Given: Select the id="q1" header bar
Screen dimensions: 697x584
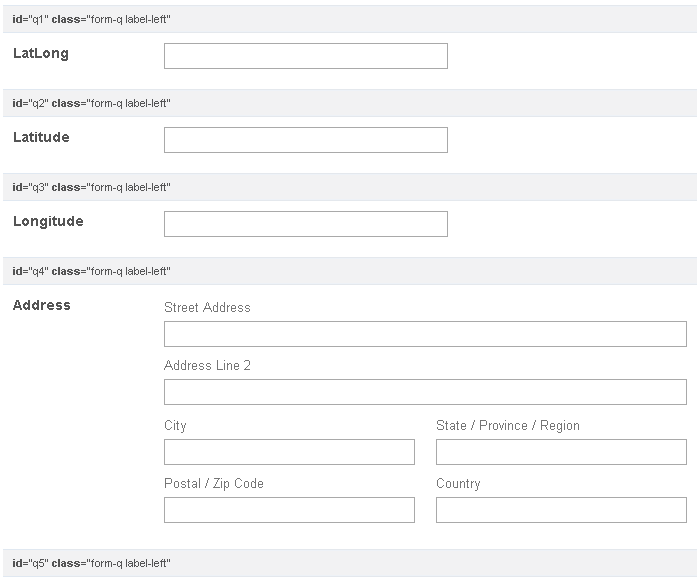Looking at the screenshot, I should [x=348, y=19].
